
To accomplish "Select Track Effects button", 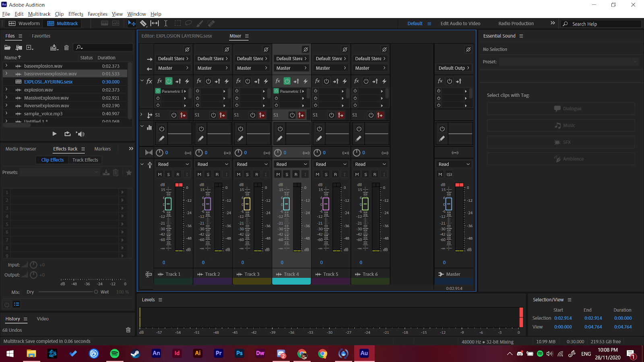I will coord(85,160).
